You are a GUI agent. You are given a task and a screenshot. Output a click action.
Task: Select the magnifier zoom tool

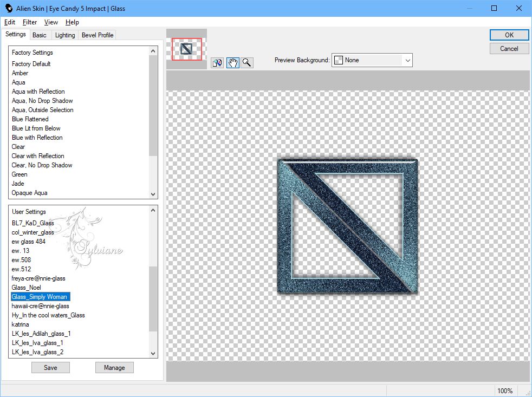point(247,63)
